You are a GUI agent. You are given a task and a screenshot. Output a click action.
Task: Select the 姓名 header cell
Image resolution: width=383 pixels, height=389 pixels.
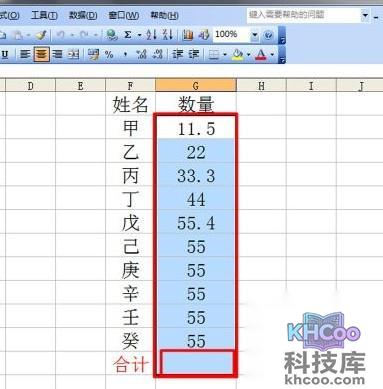click(130, 104)
